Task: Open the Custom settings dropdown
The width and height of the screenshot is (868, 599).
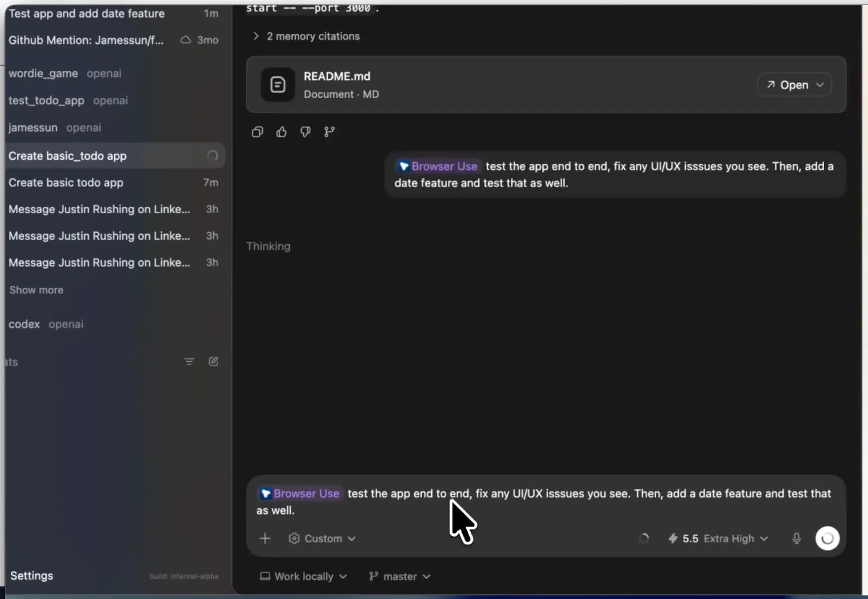Action: (322, 538)
